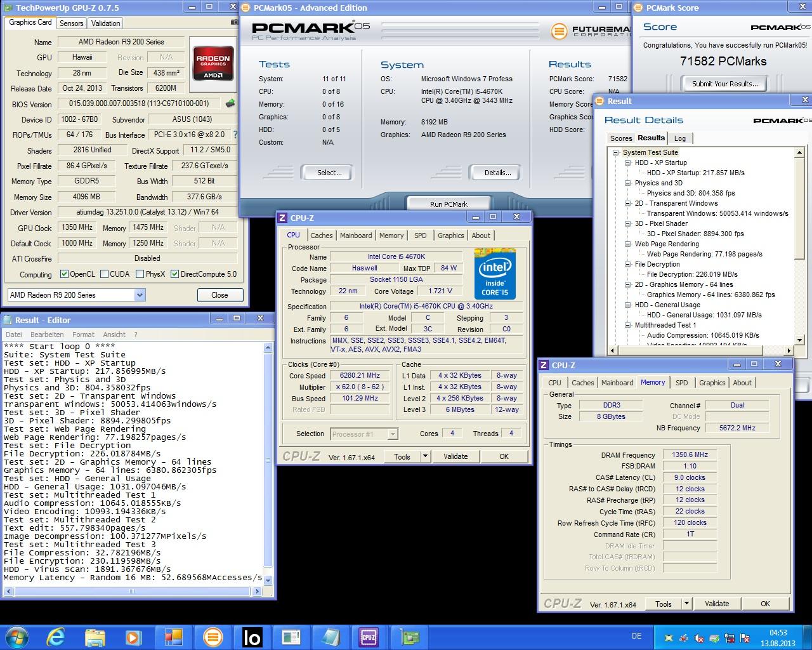812x650 pixels.
Task: Toggle the OpenCL checkbox
Action: [x=64, y=274]
